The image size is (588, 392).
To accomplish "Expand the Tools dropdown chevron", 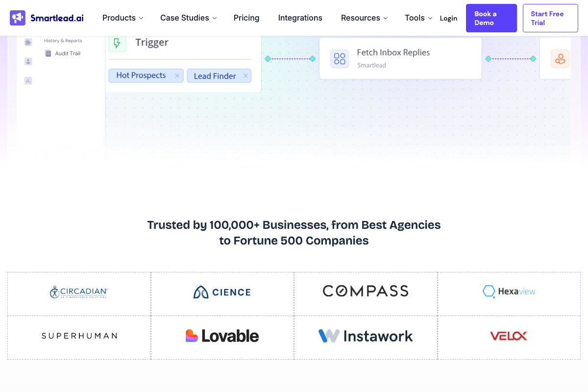I will 430,18.
